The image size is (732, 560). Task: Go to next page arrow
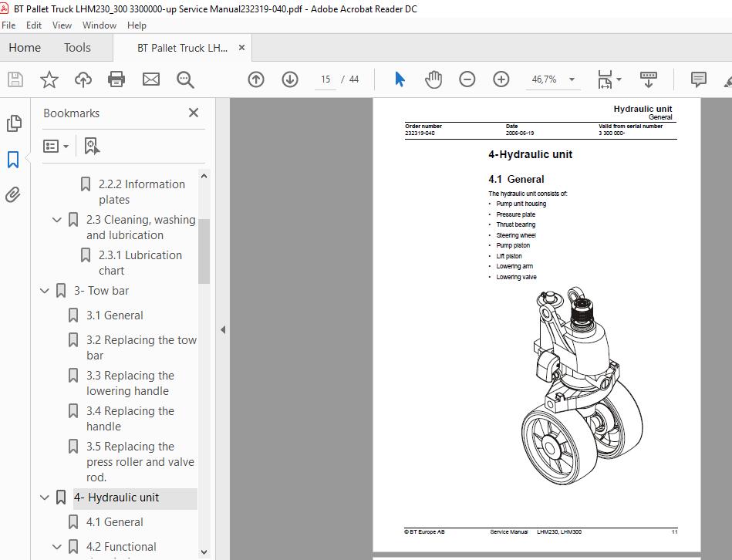pyautogui.click(x=290, y=79)
